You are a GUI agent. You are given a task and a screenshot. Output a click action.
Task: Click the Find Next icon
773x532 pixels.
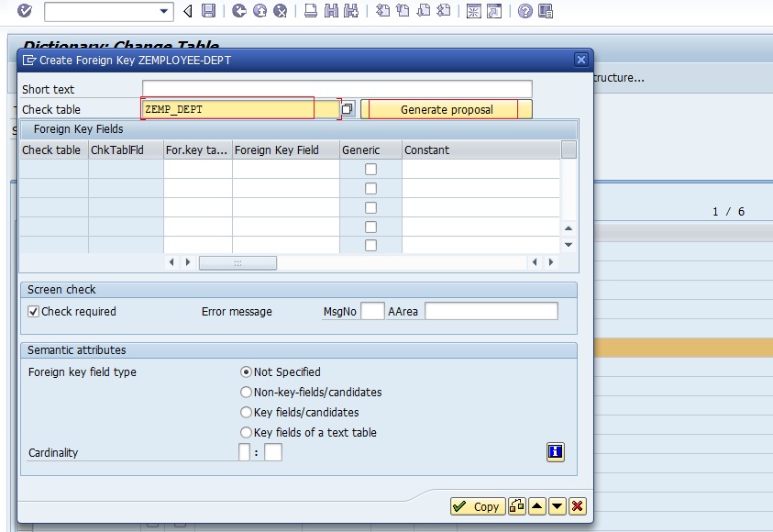[x=352, y=12]
